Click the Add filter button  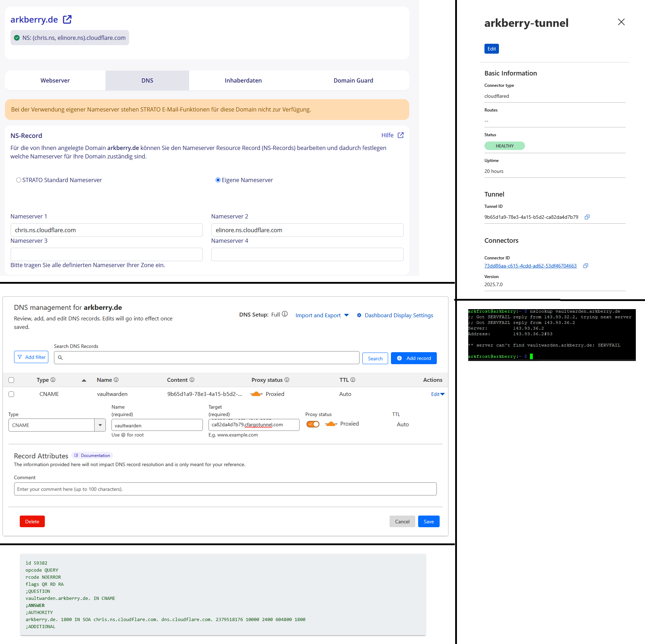(x=31, y=357)
